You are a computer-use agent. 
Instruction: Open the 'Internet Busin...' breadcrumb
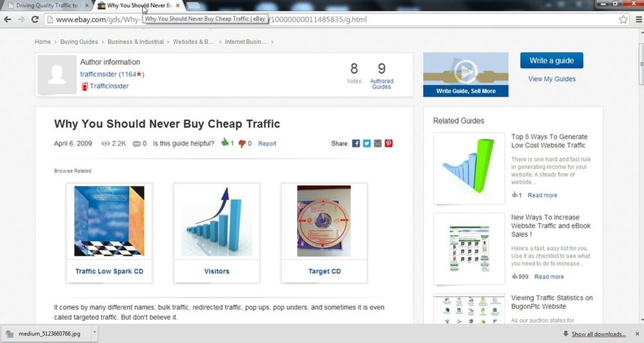[x=245, y=42]
